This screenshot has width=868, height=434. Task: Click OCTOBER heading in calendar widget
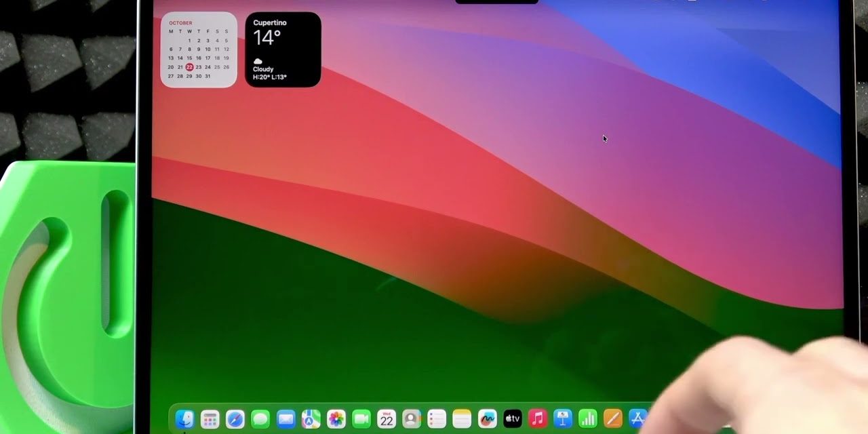coord(180,23)
